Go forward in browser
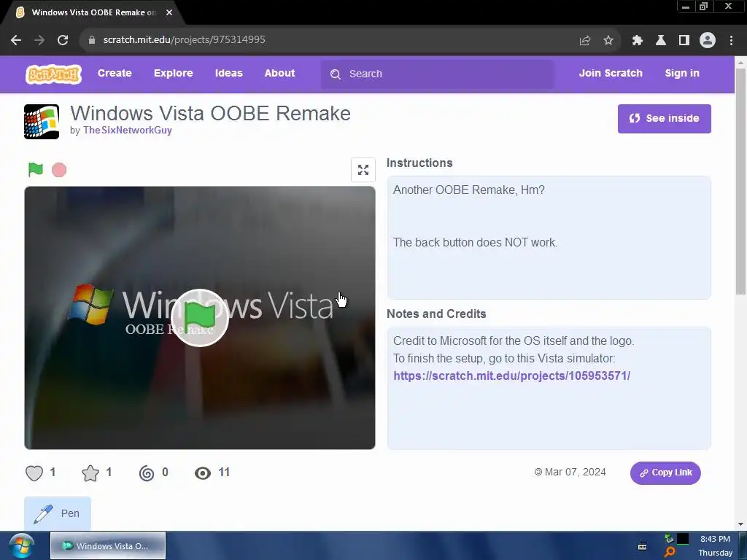Viewport: 747px width, 560px height. [x=39, y=40]
